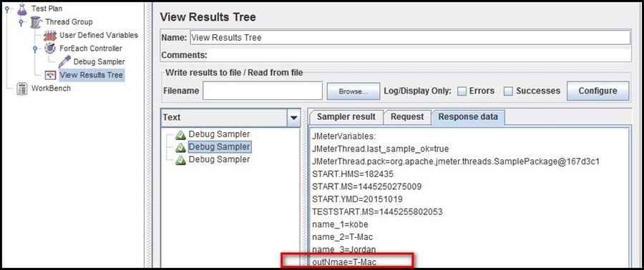Select the third Debug Sampler result
Screen dimensions: 644x270
tap(219, 160)
